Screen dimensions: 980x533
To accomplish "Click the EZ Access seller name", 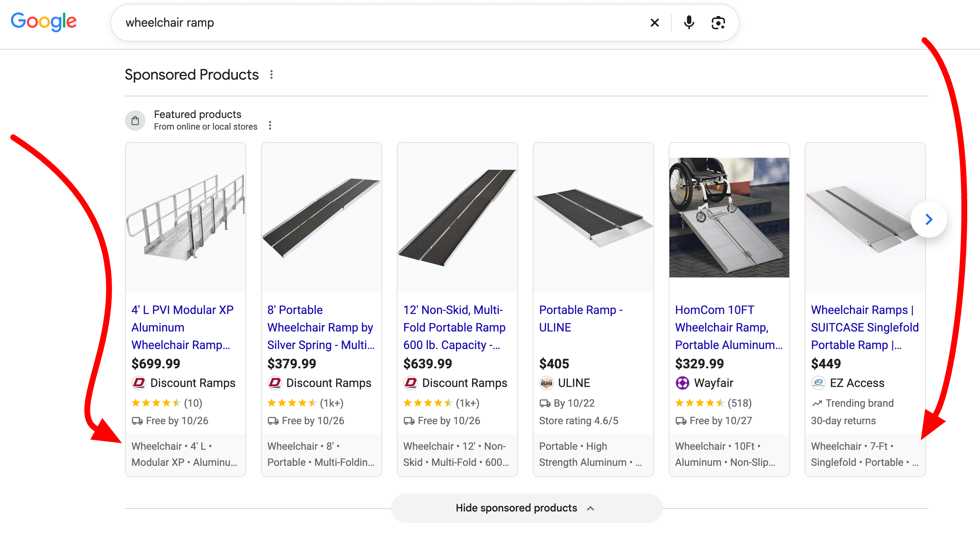I will [857, 383].
